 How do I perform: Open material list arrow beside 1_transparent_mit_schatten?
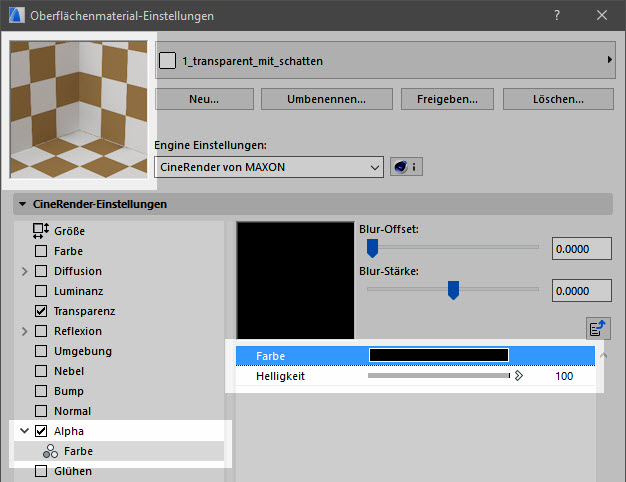click(x=609, y=60)
